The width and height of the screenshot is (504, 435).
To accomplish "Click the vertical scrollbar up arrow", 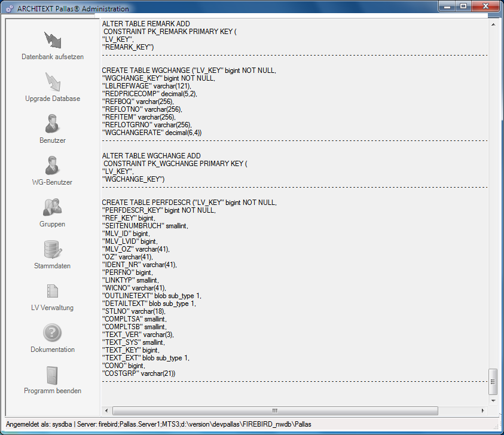I will pyautogui.click(x=493, y=24).
